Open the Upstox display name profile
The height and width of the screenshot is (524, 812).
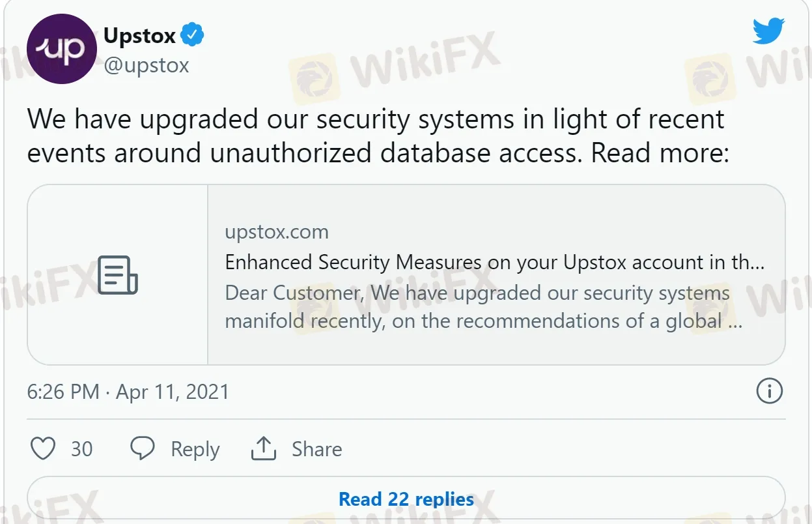140,35
